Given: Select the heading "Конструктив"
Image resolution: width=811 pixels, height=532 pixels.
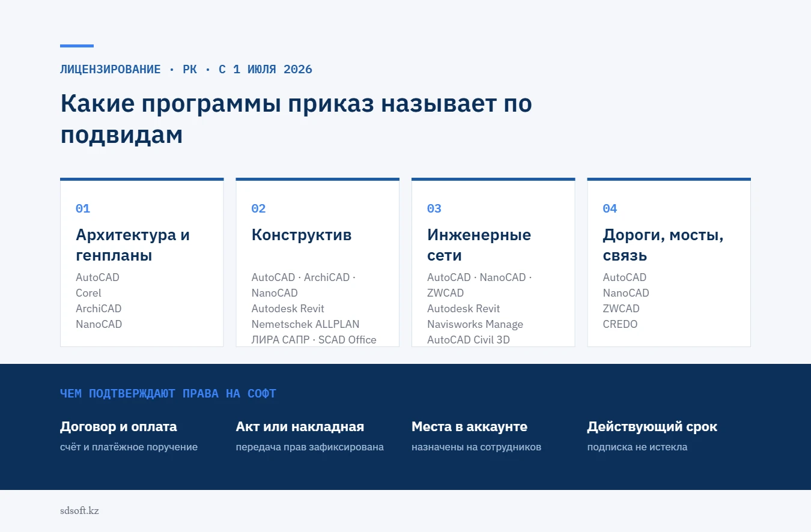Looking at the screenshot, I should [302, 235].
